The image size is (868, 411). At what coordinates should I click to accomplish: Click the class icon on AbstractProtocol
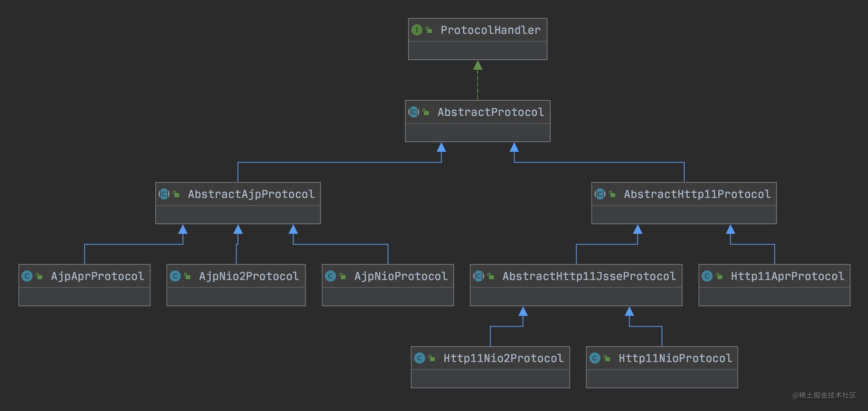coord(414,112)
